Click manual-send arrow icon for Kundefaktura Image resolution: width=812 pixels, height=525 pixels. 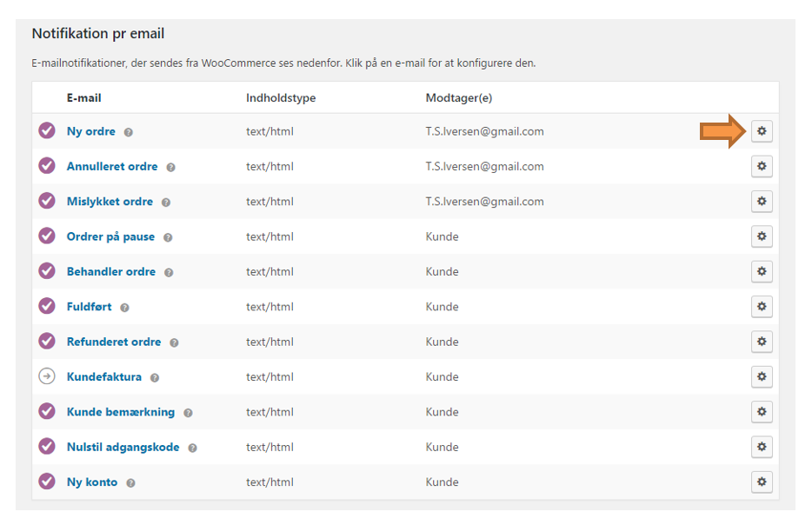tap(47, 376)
